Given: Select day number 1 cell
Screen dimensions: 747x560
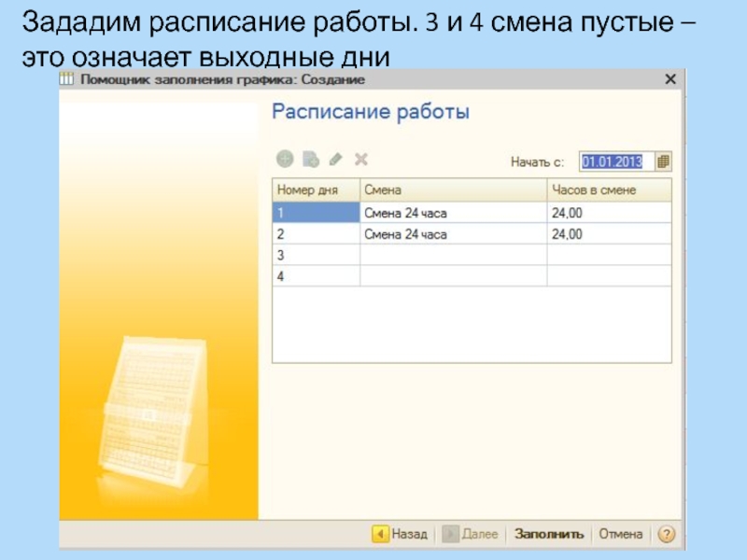Looking at the screenshot, I should coord(316,213).
